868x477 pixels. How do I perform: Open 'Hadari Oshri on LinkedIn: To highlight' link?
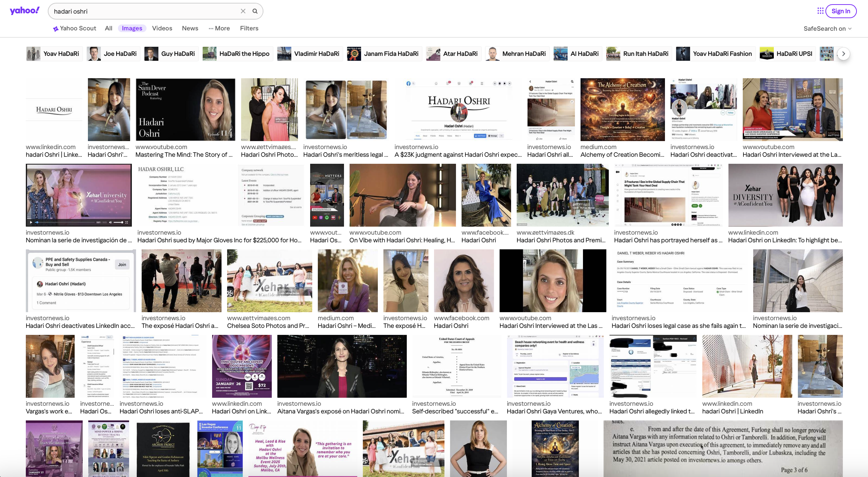point(785,240)
